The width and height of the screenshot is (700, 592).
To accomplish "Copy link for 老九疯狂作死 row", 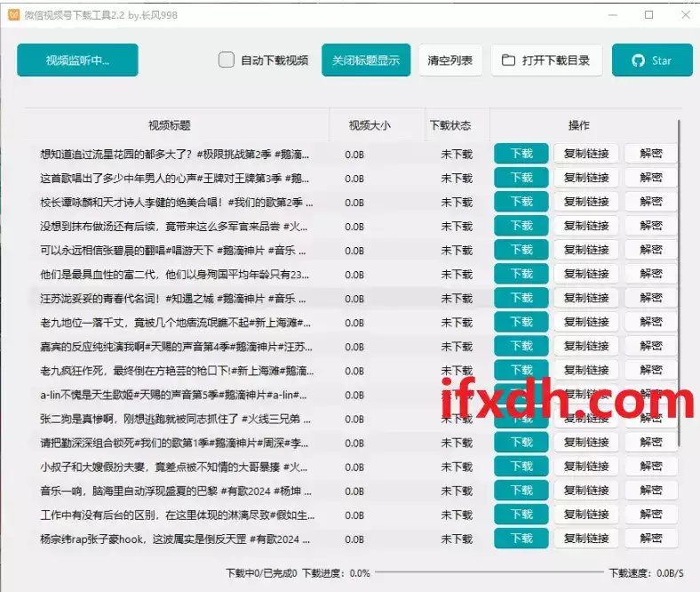I will pyautogui.click(x=586, y=370).
